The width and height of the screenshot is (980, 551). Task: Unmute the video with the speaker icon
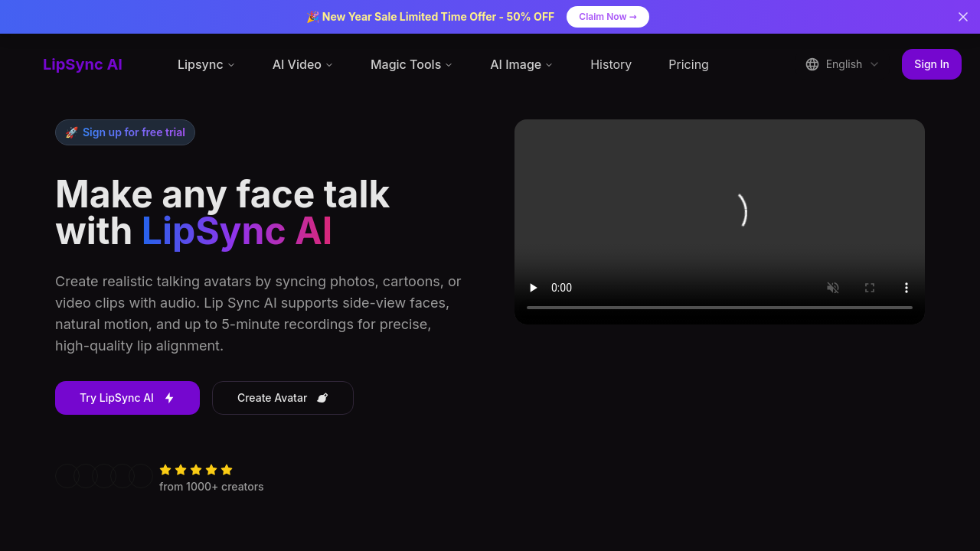pos(833,288)
